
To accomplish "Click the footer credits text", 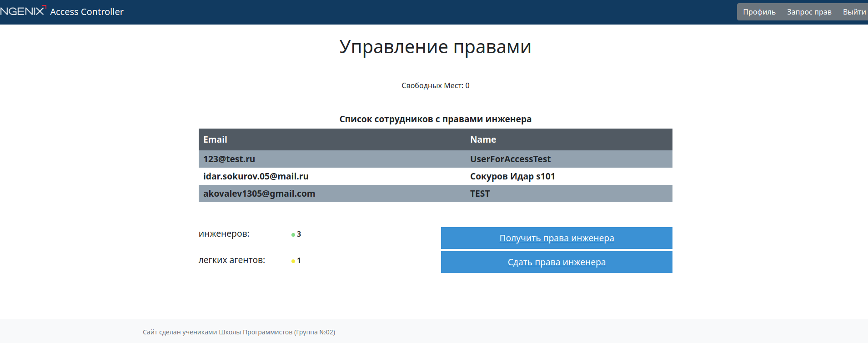I will click(x=239, y=332).
